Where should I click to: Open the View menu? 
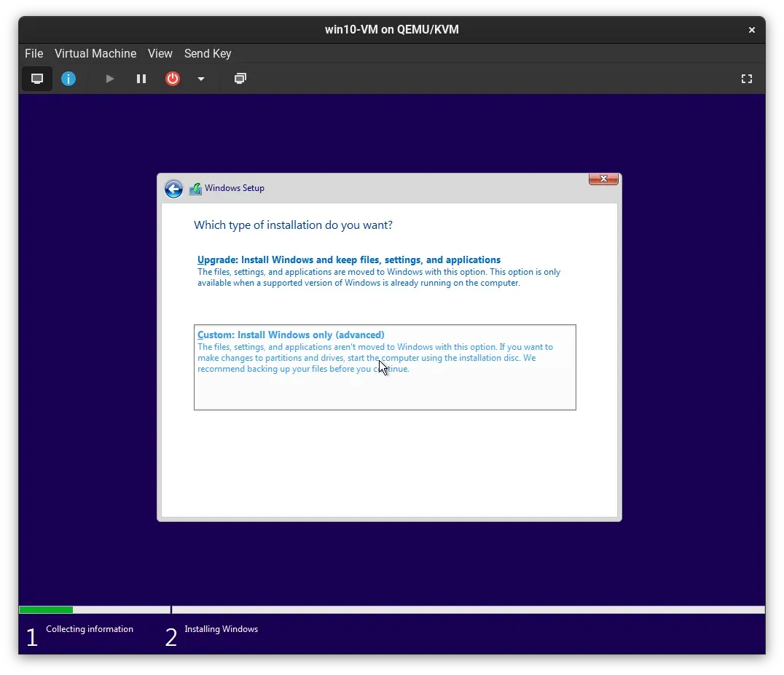tap(160, 53)
